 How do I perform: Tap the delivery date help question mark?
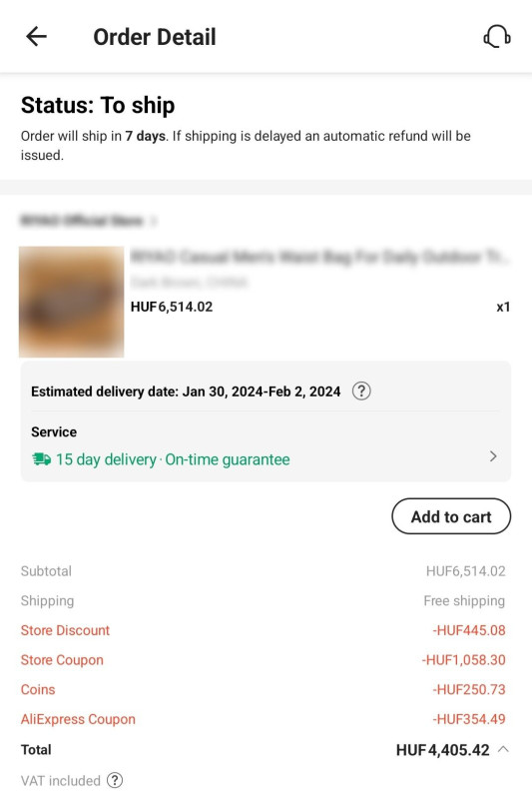pyautogui.click(x=361, y=392)
